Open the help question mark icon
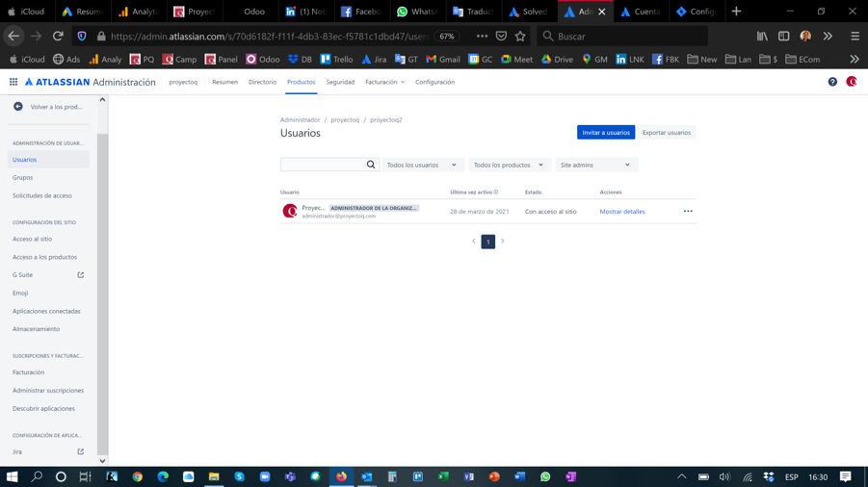The image size is (868, 487). pos(832,82)
